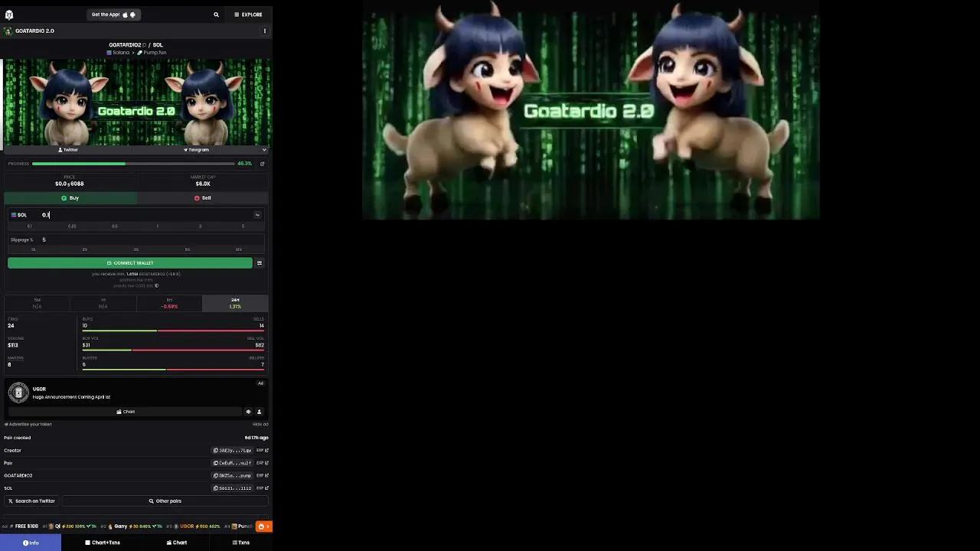Click the UGOR ad token logo
Viewport: 980px width, 551px height.
(18, 393)
